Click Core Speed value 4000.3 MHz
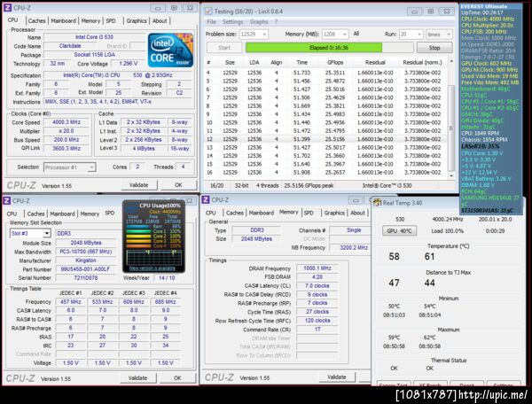The height and width of the screenshot is (404, 532). point(66,122)
